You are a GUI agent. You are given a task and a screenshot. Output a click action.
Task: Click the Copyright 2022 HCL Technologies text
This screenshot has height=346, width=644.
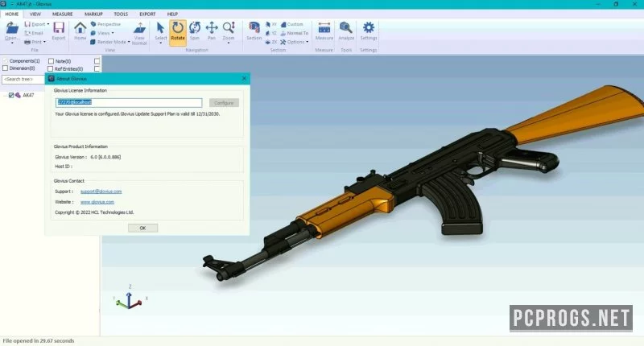94,212
